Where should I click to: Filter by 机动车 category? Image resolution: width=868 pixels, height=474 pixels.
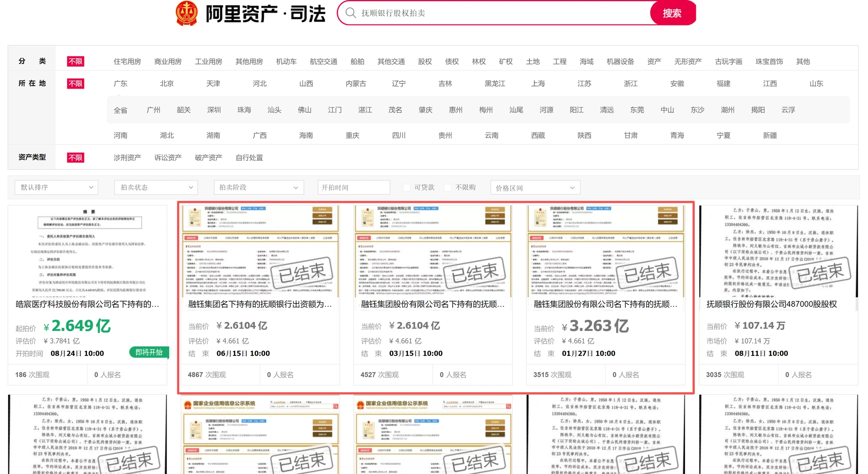(x=286, y=61)
